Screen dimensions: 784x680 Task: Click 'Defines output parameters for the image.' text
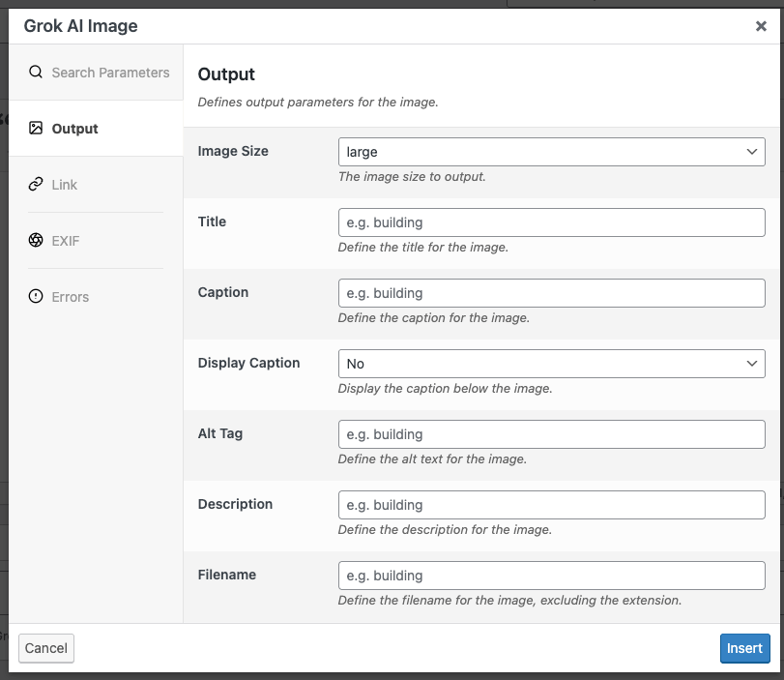pos(318,103)
